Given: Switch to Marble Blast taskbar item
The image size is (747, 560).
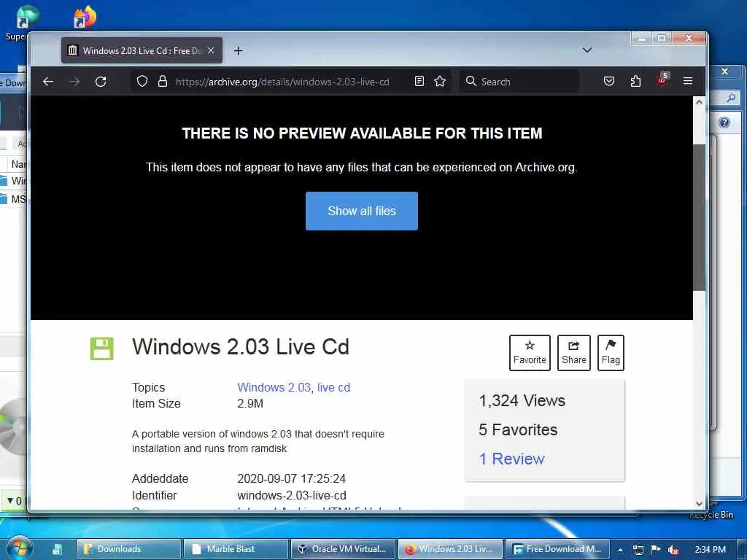Looking at the screenshot, I should (x=236, y=549).
